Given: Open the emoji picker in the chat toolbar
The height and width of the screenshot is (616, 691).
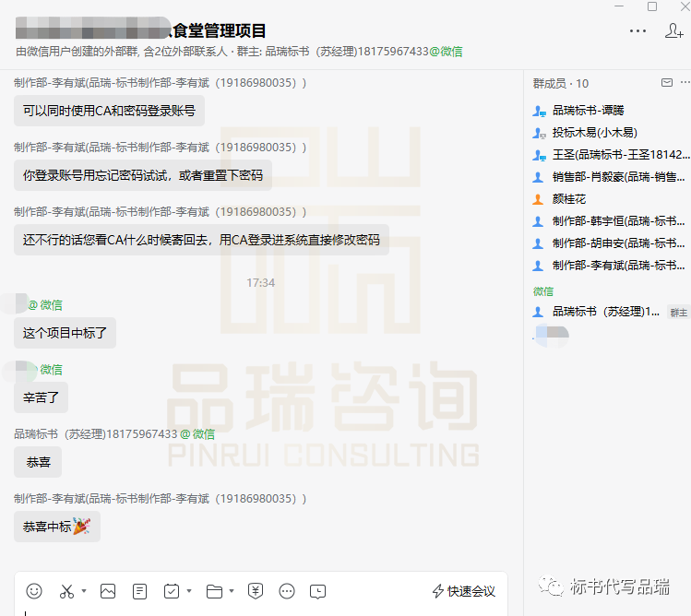Looking at the screenshot, I should pos(34,591).
